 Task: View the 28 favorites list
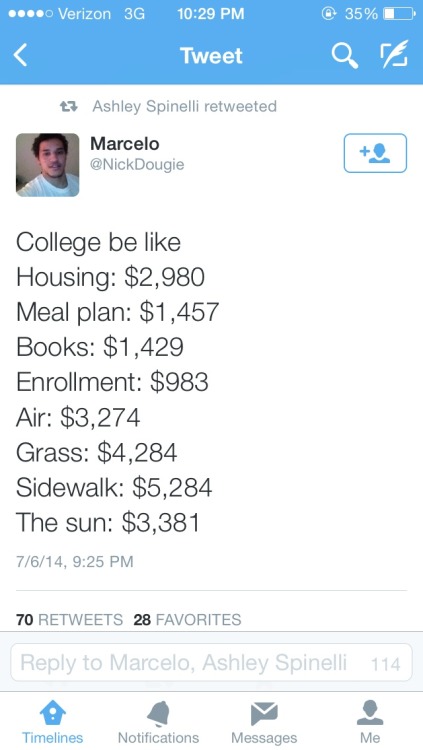click(187, 619)
